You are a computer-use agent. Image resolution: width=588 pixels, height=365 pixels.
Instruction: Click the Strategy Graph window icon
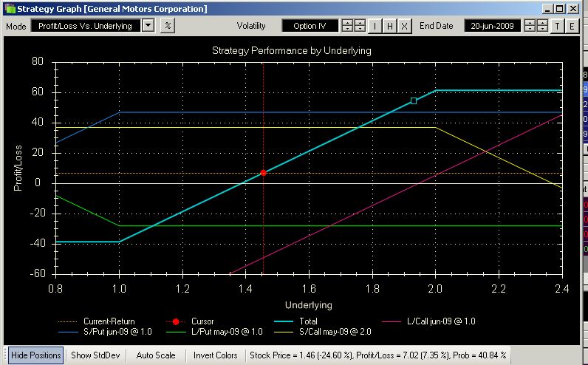coord(10,9)
